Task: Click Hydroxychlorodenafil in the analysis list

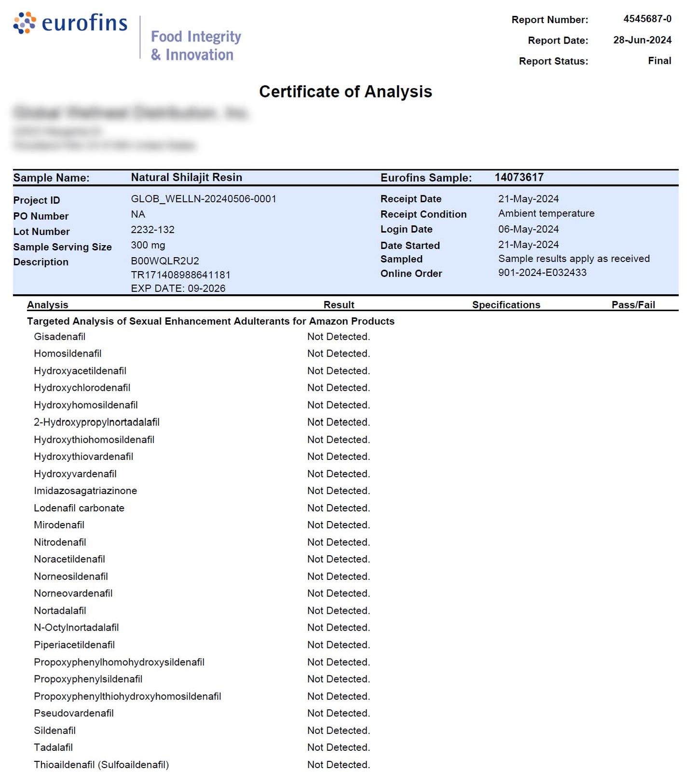Action: [x=82, y=388]
